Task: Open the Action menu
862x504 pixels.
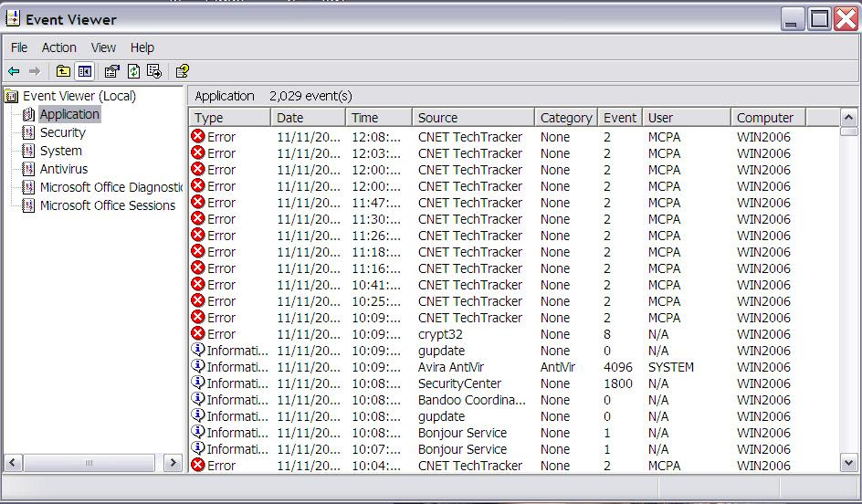Action: pyautogui.click(x=58, y=47)
